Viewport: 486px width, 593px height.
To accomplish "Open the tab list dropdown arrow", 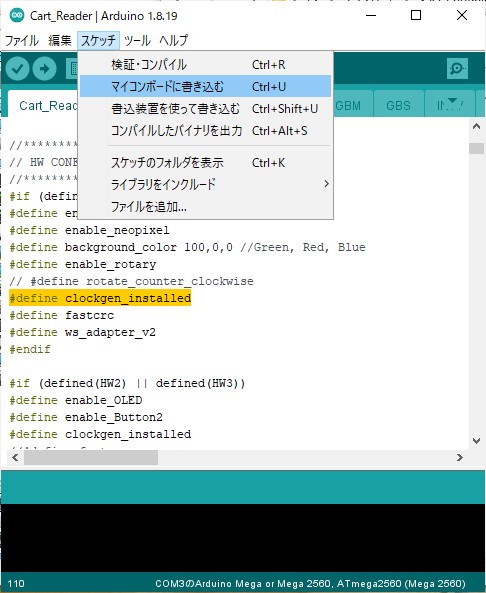I will 452,102.
